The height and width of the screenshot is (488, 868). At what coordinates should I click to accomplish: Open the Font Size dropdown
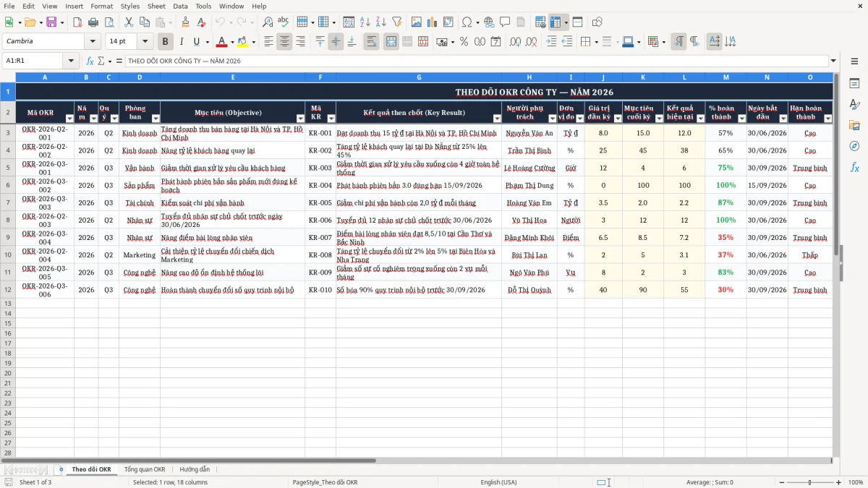[x=145, y=41]
